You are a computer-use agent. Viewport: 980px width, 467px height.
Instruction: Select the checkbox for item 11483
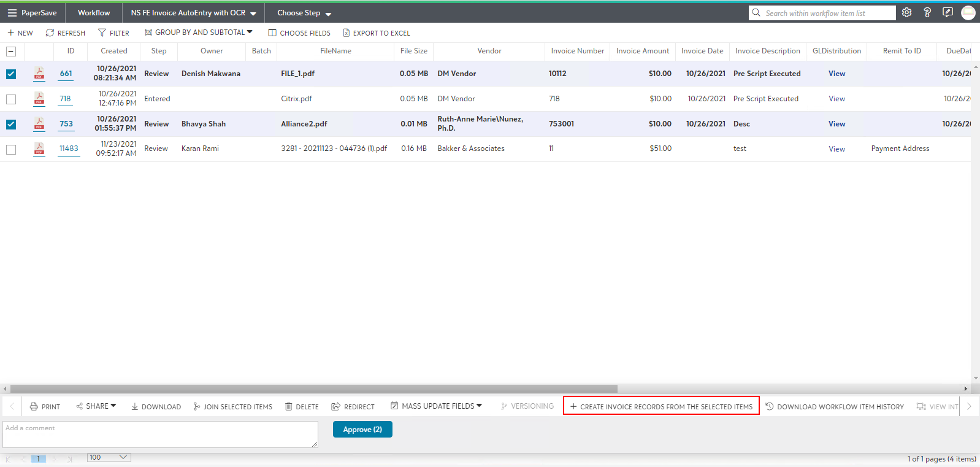coord(11,149)
